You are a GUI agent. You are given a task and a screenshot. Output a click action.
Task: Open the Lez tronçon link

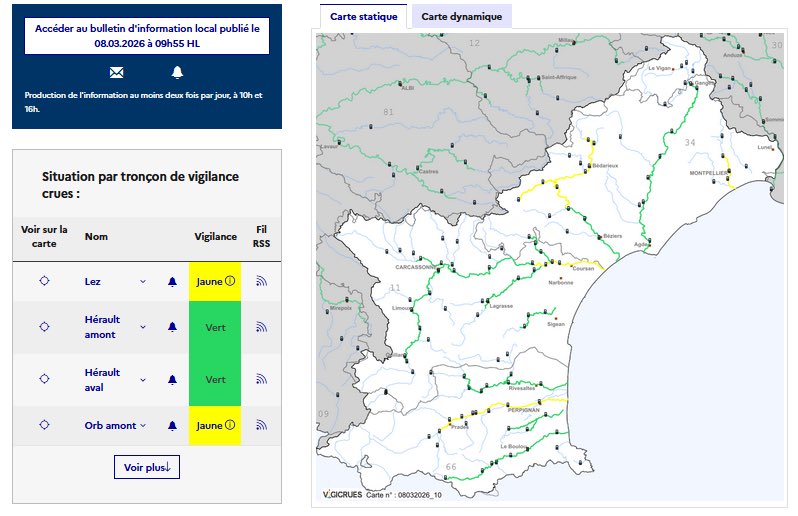point(93,281)
